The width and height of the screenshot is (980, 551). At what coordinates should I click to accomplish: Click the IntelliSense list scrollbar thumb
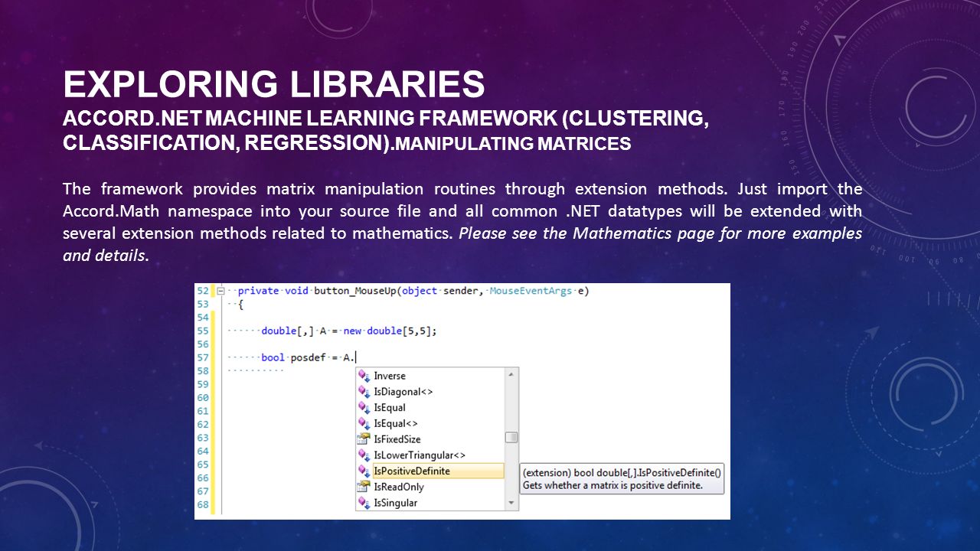(x=511, y=438)
